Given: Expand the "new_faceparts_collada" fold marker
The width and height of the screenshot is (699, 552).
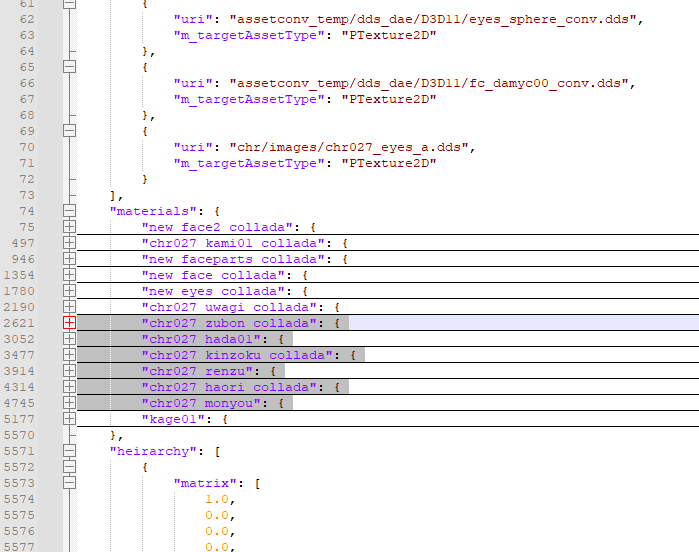Looking at the screenshot, I should pyautogui.click(x=69, y=259).
